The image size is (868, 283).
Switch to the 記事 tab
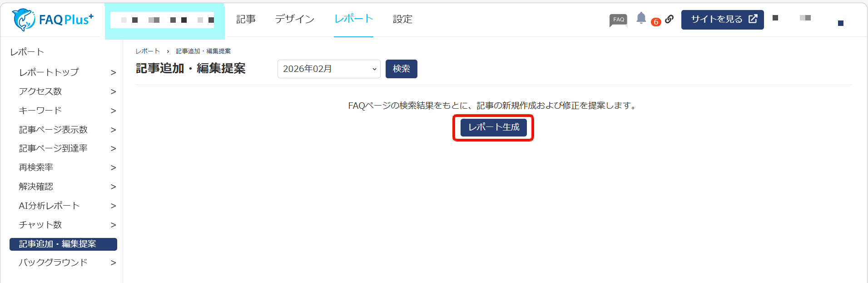246,19
